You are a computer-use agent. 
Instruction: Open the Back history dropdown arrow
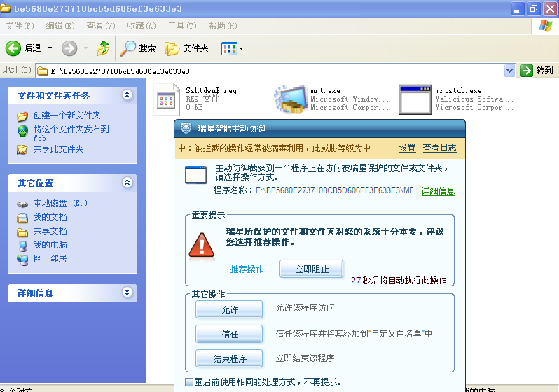(x=50, y=48)
